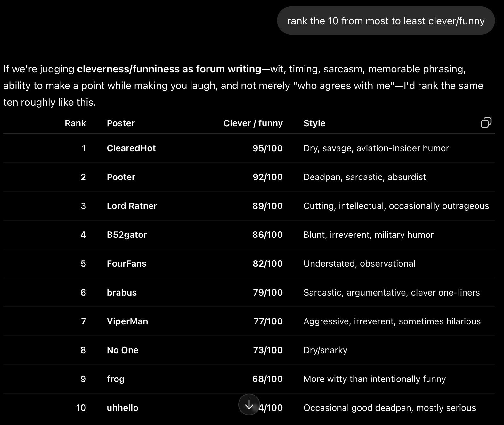Screen dimensions: 504x425
Task: Click the 95/100 score cell
Action: (x=268, y=148)
